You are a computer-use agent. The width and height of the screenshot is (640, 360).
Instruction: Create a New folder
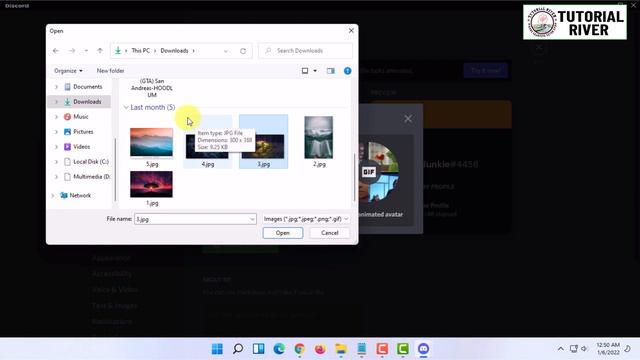[110, 71]
